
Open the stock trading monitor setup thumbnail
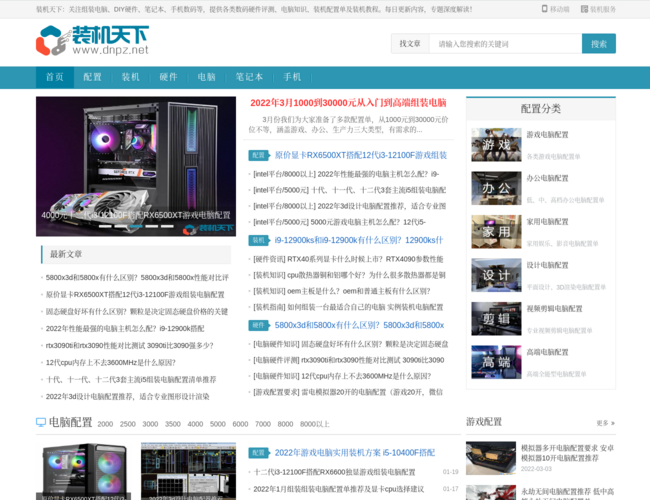[x=189, y=471]
